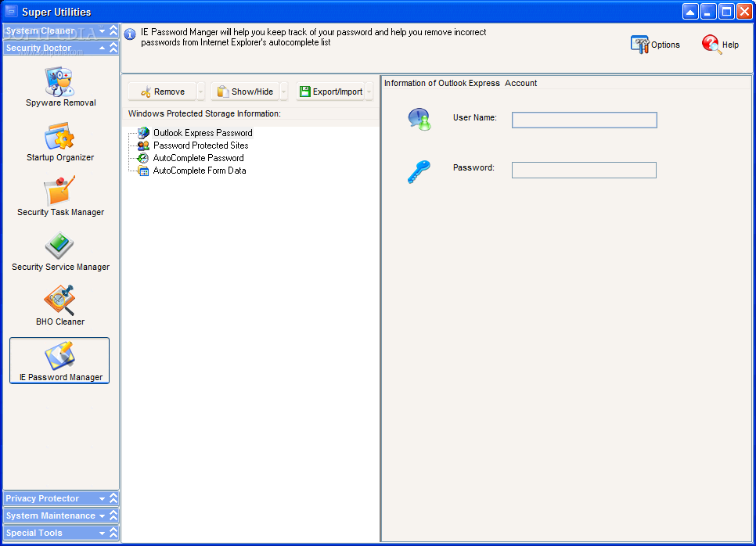Open the Special Tools dropdown arrow
The image size is (756, 546).
[103, 533]
